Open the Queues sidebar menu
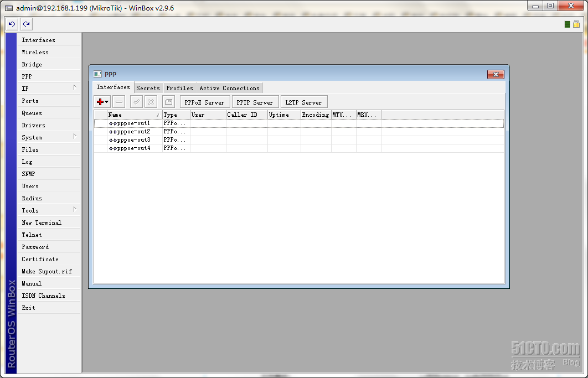 49,113
